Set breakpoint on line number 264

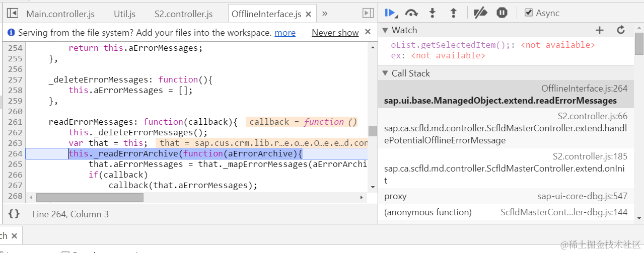click(15, 153)
